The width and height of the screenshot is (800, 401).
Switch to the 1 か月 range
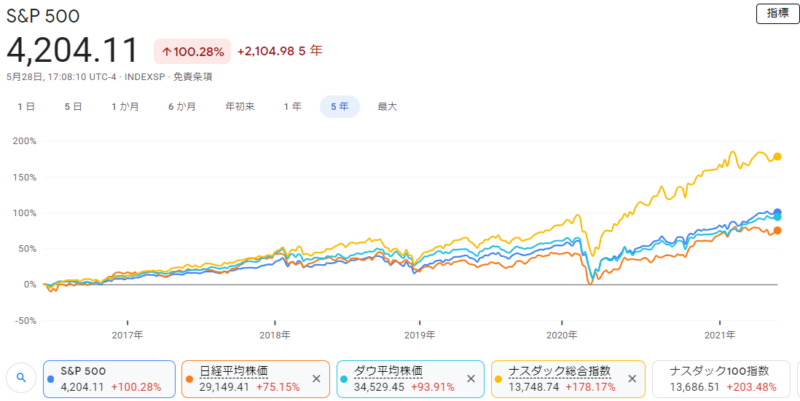click(125, 107)
